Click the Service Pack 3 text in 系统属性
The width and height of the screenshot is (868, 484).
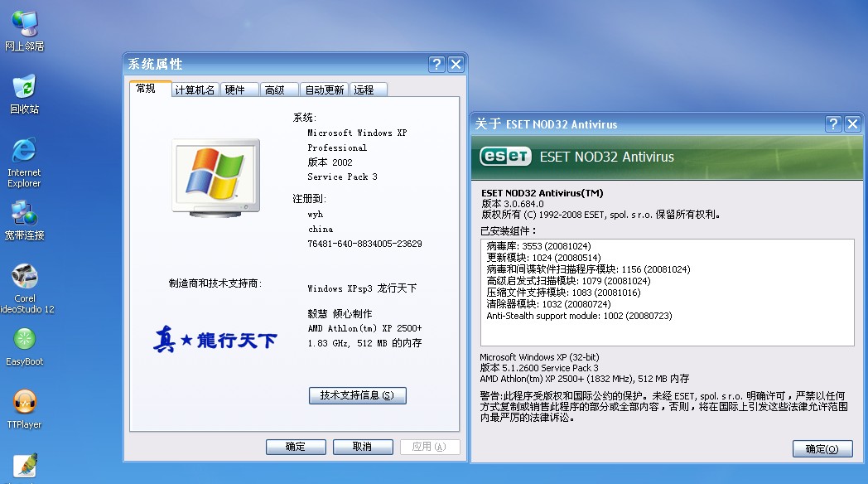(x=342, y=177)
